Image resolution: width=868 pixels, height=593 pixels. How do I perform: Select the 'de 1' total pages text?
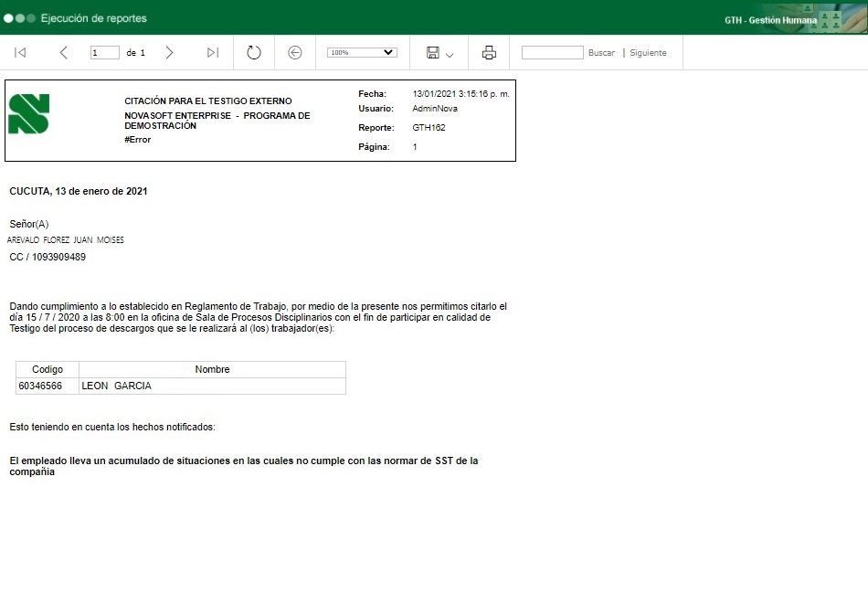[x=135, y=53]
